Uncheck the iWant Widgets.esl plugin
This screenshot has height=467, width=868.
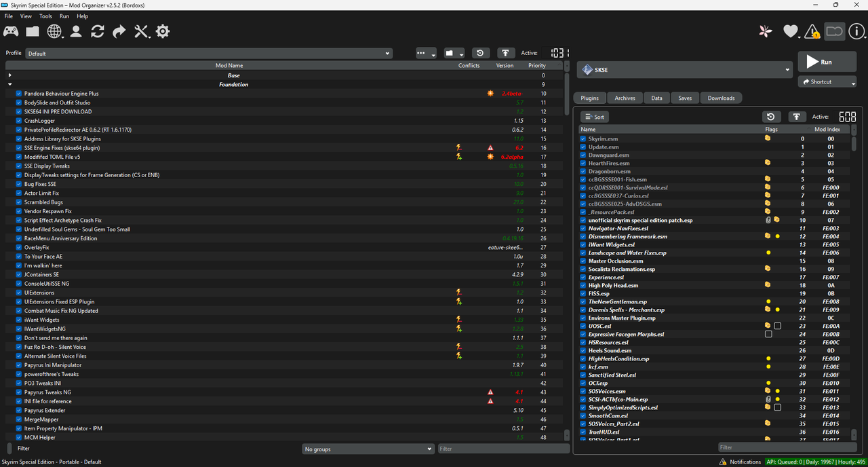(x=583, y=244)
